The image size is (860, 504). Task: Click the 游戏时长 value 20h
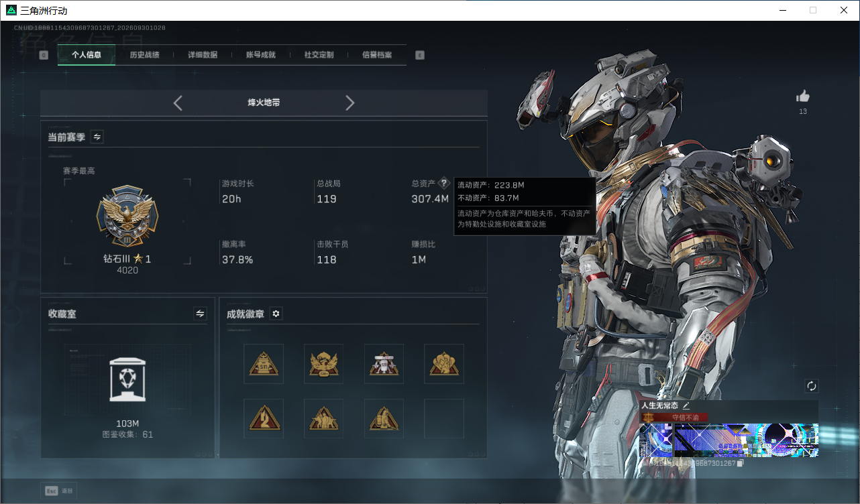click(231, 199)
